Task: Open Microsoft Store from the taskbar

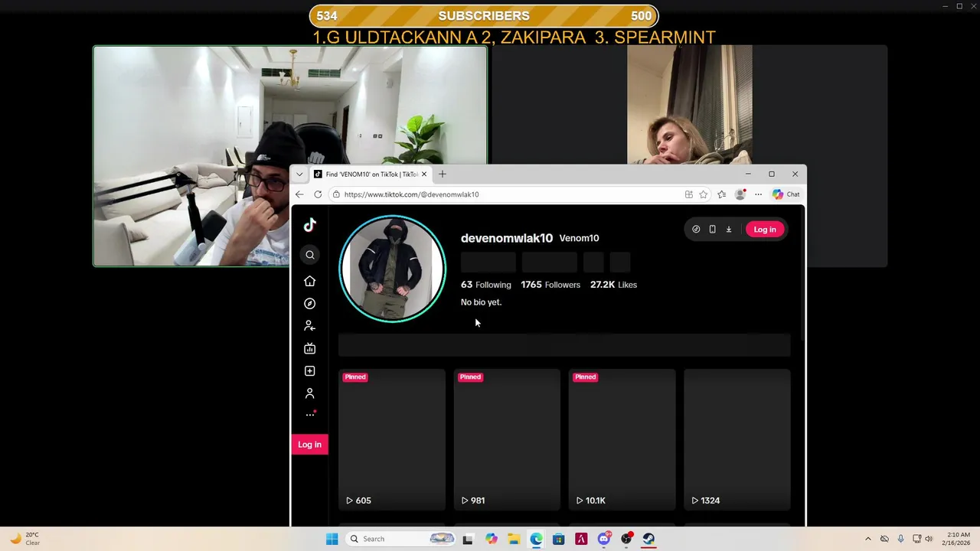Action: coord(558,539)
